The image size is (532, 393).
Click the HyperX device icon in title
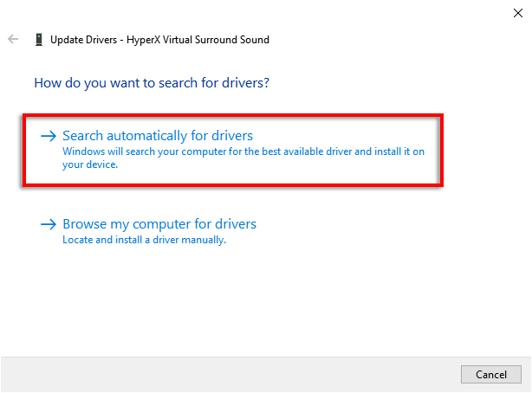[x=39, y=40]
